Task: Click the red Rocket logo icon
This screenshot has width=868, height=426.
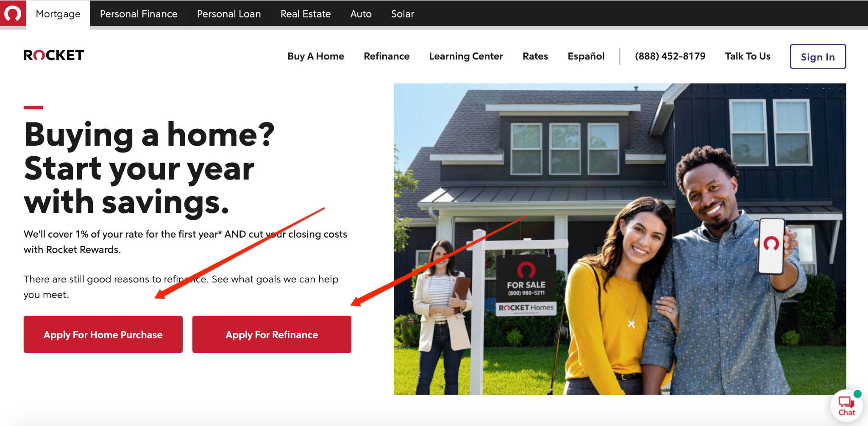Action: pyautogui.click(x=13, y=14)
